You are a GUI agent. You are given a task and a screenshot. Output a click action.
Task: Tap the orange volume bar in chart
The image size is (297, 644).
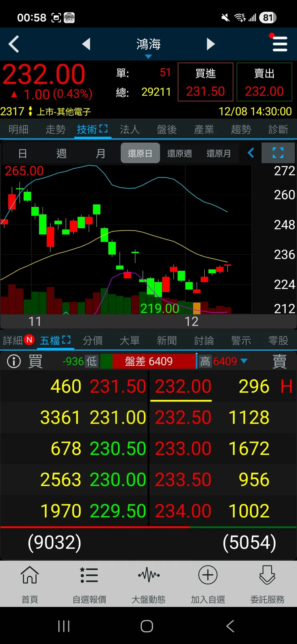coord(197,308)
